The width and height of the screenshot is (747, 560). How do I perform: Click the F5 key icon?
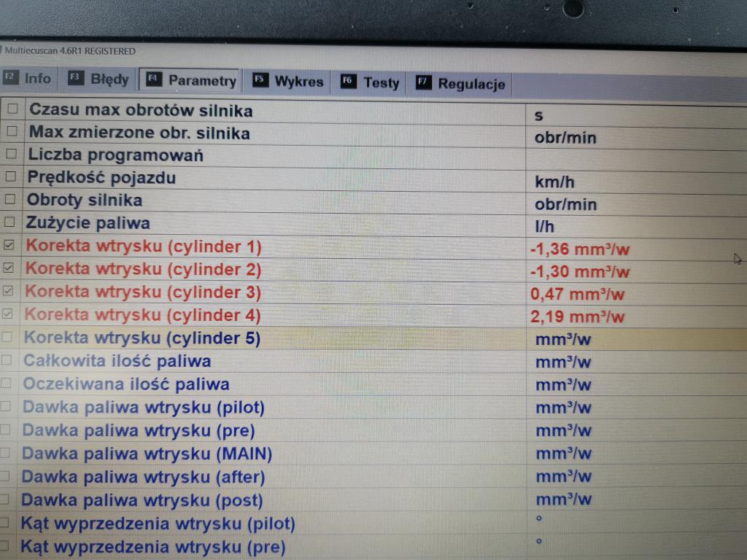point(260,80)
